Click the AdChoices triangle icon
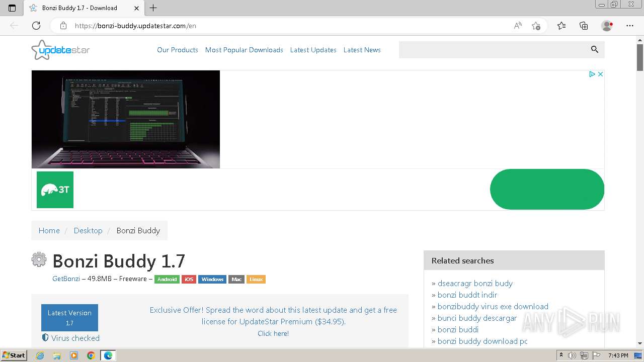The width and height of the screenshot is (644, 362). click(x=592, y=74)
